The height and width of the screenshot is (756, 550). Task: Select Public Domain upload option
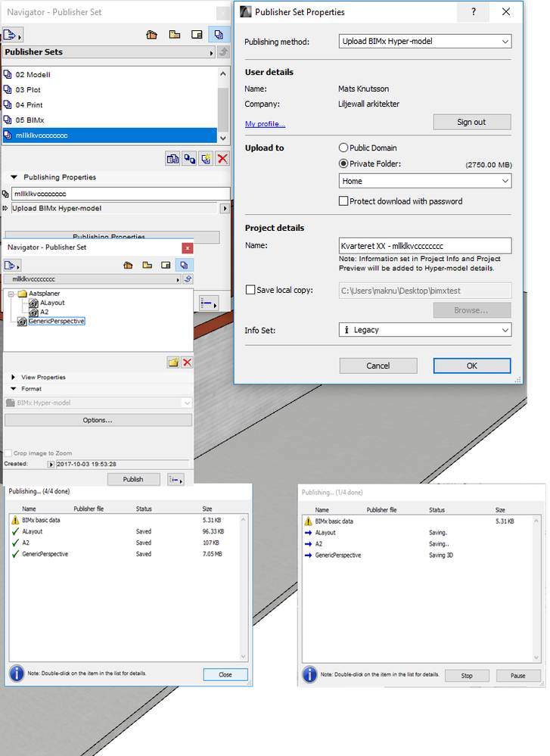[343, 148]
